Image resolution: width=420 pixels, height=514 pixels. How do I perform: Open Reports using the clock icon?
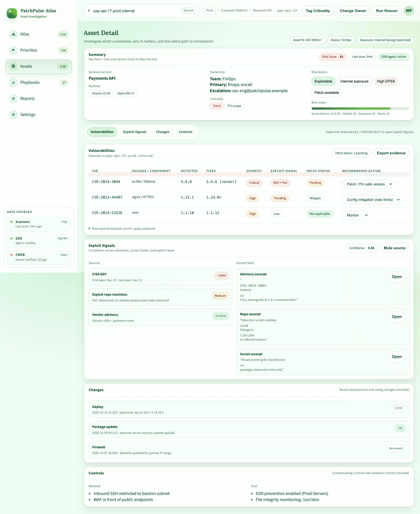[x=13, y=99]
